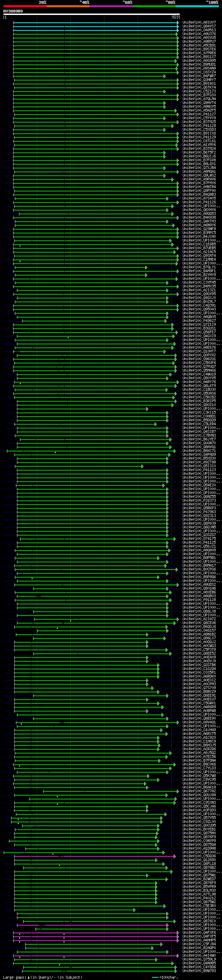Click the 523 query length marker
The image size is (222, 980).
point(175,17)
